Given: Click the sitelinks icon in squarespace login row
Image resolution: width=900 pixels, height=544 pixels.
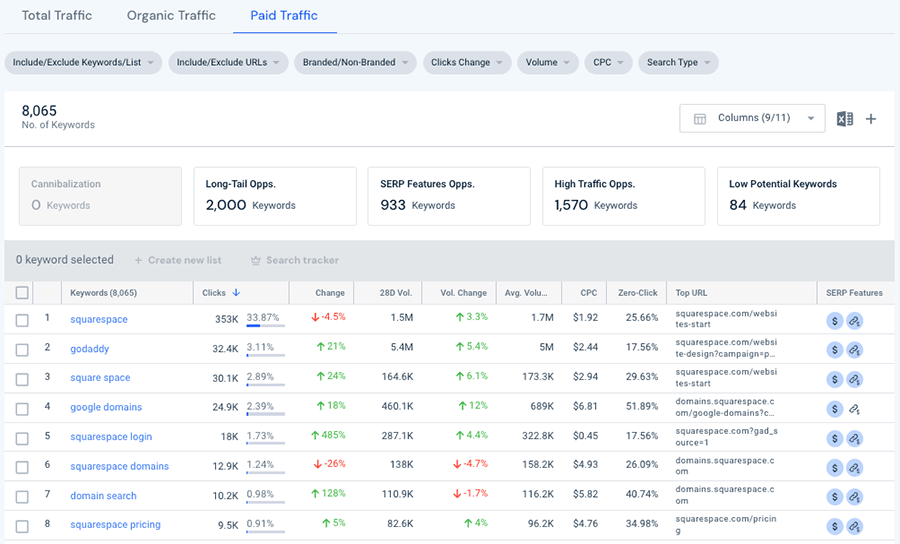Looking at the screenshot, I should click(x=855, y=439).
